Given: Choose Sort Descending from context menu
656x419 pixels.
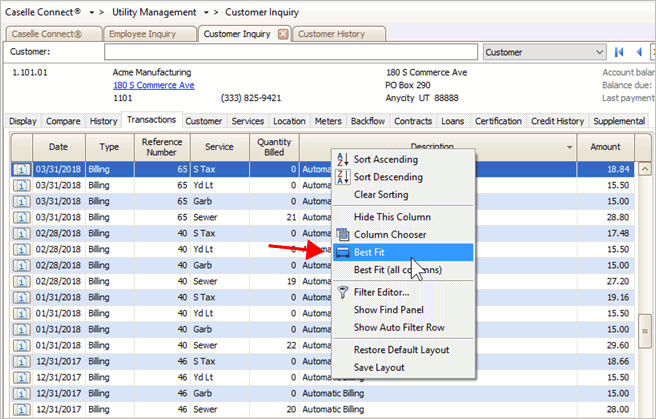Looking at the screenshot, I should (405, 177).
